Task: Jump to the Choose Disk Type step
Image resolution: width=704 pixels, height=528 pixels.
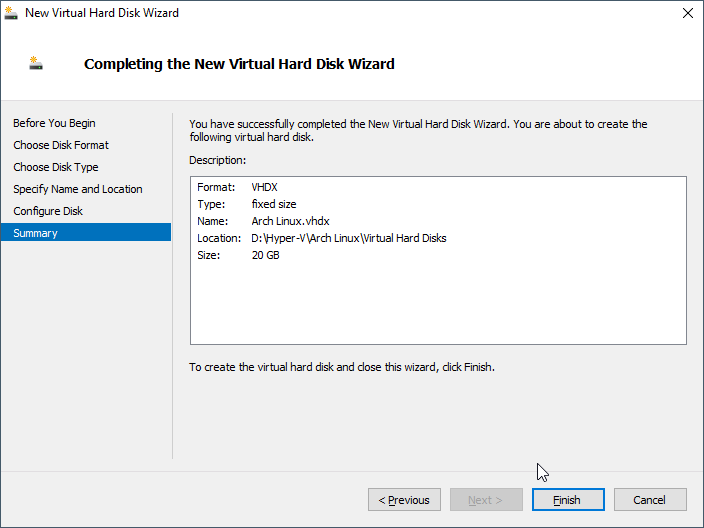Action: pos(56,167)
